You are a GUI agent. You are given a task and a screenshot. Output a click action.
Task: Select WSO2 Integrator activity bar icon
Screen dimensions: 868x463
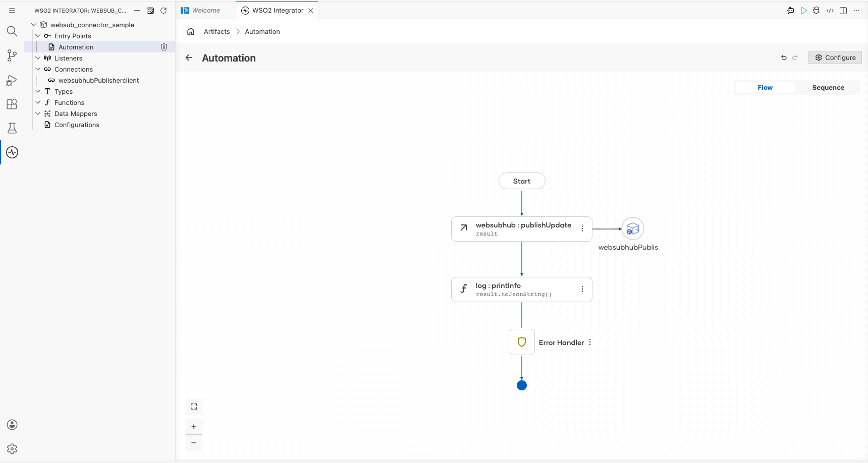[12, 152]
